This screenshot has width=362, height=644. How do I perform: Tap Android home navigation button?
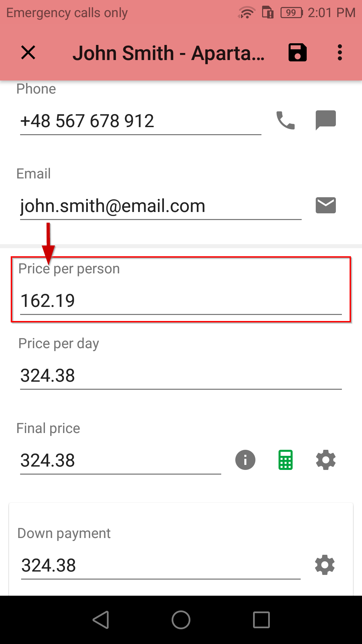(x=181, y=620)
